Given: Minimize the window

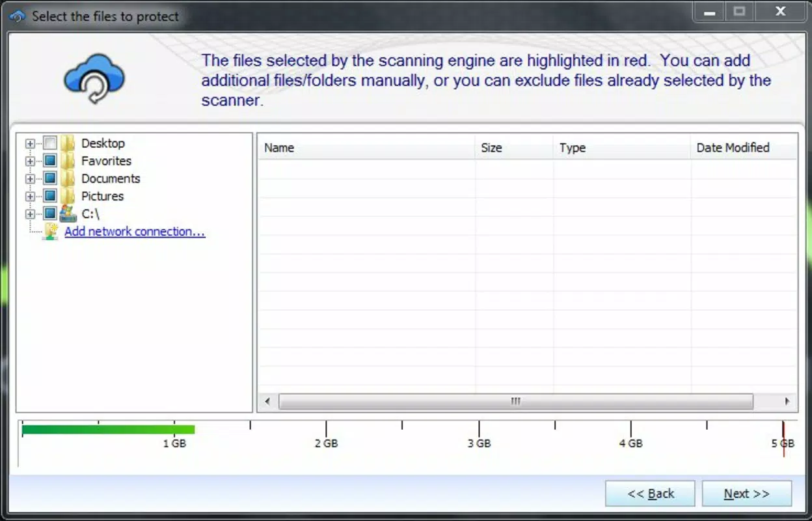Looking at the screenshot, I should (710, 12).
